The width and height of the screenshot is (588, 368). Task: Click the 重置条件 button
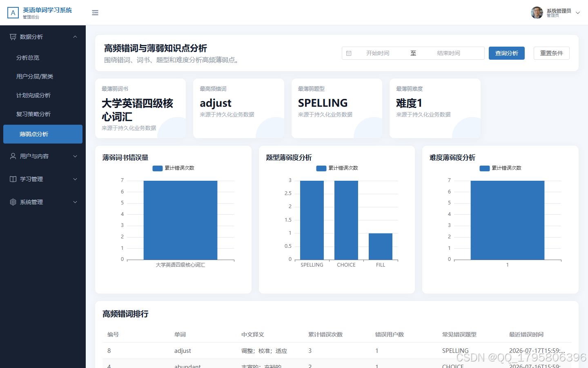[x=552, y=53]
